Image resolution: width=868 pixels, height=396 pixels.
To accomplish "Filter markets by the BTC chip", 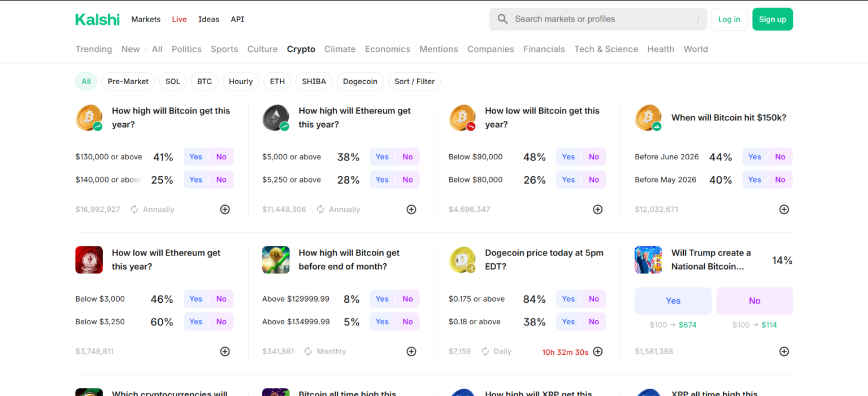I will 205,81.
